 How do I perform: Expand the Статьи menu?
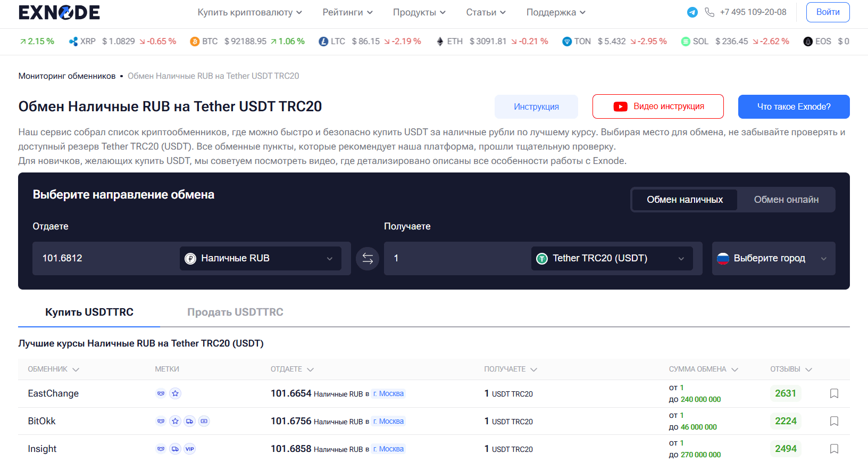pyautogui.click(x=486, y=12)
